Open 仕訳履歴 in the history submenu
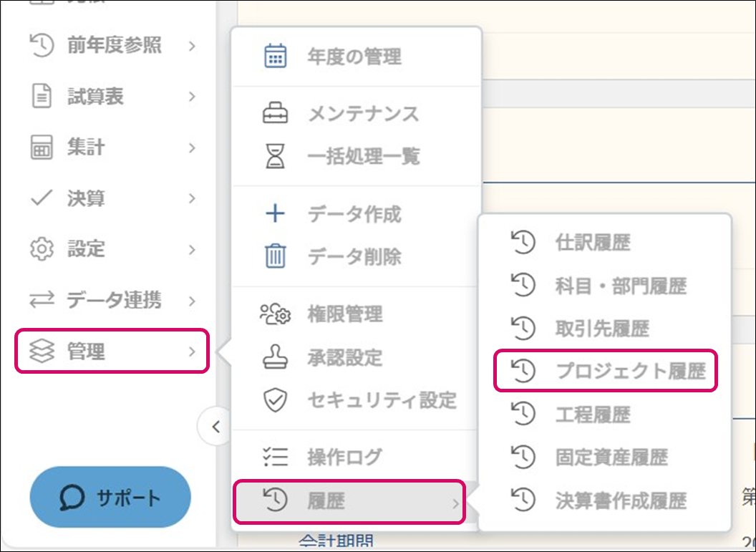This screenshot has height=552, width=756. [x=592, y=243]
